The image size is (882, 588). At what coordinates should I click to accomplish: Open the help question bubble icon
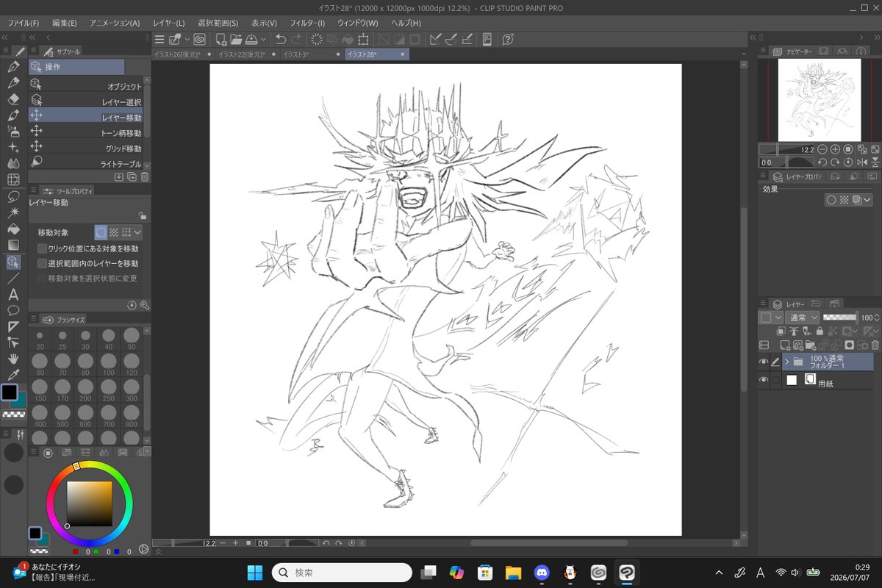pyautogui.click(x=507, y=39)
